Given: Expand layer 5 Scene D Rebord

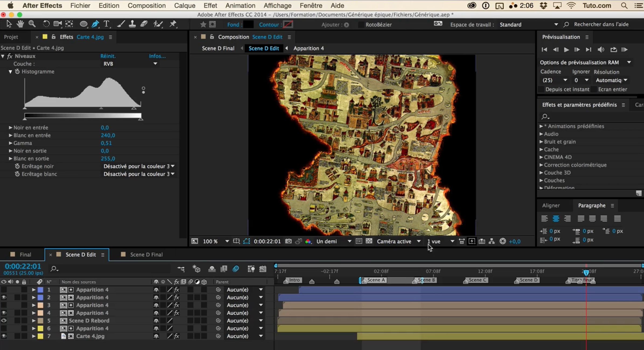Looking at the screenshot, I should click(34, 321).
